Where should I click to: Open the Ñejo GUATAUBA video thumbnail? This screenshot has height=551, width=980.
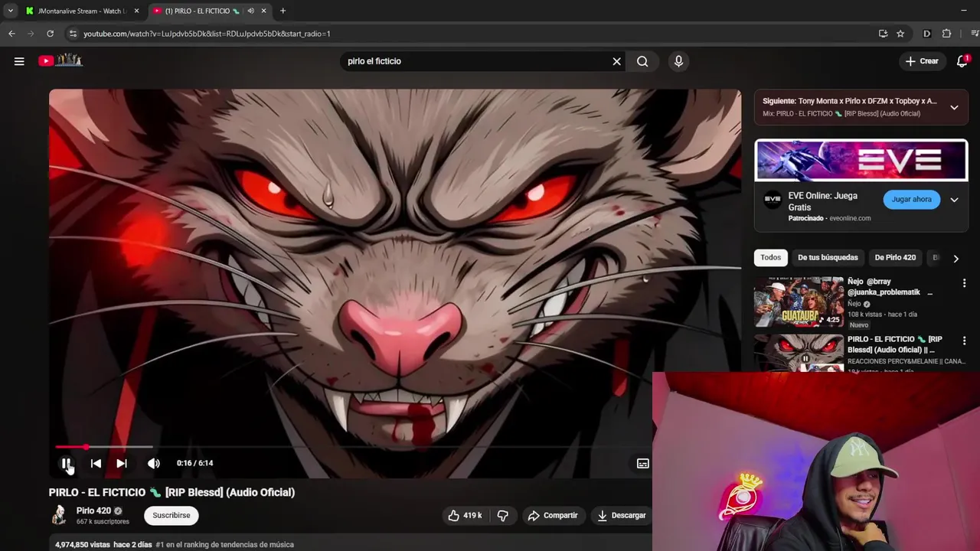799,302
